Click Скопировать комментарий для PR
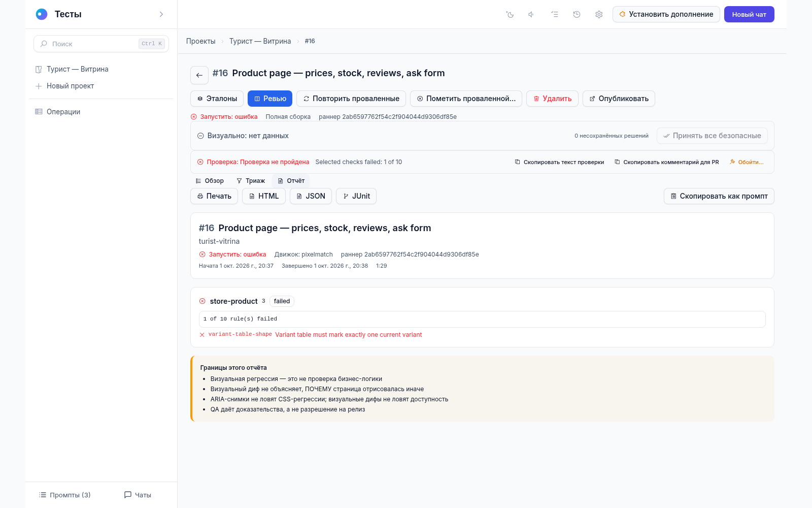812x508 pixels. (666, 162)
